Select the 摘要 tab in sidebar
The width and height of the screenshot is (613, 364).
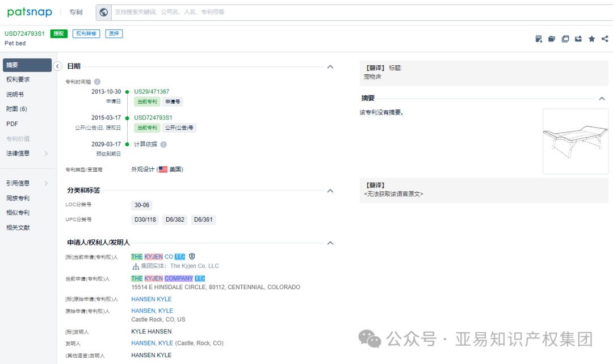pyautogui.click(x=27, y=65)
